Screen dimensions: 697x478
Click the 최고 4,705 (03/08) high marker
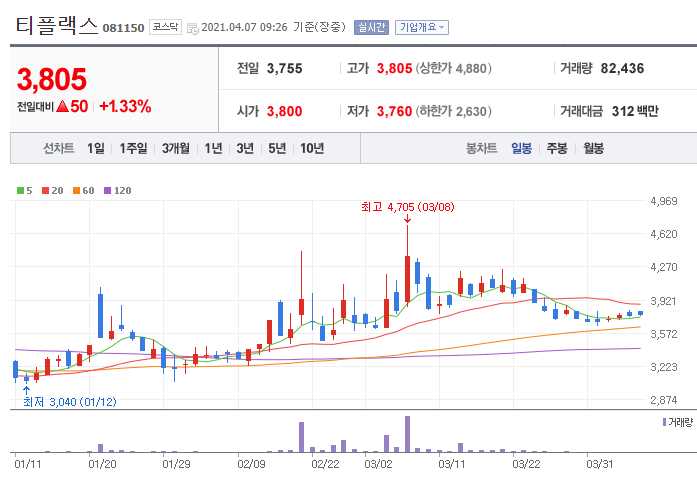click(408, 207)
